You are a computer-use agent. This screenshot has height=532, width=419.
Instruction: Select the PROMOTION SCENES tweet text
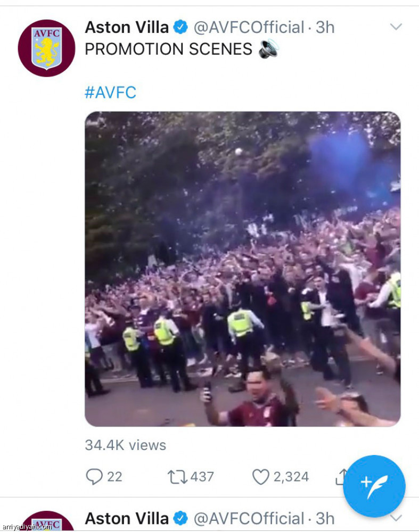pyautogui.click(x=168, y=49)
